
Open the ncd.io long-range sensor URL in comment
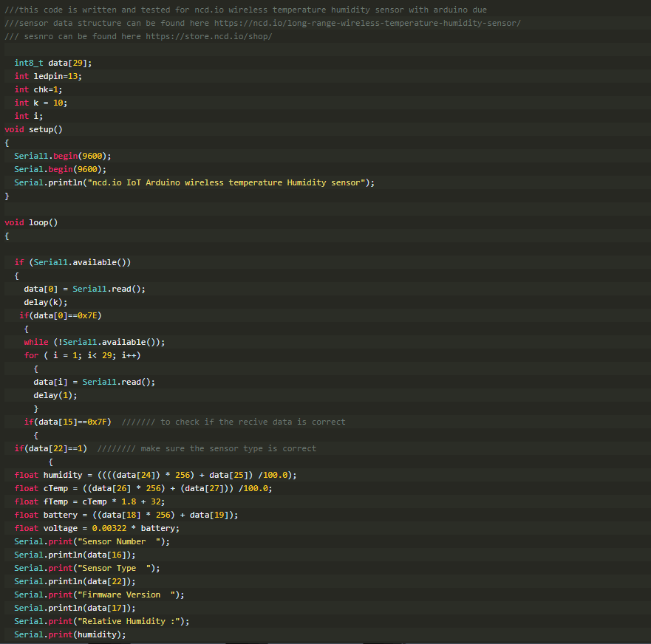coord(367,23)
